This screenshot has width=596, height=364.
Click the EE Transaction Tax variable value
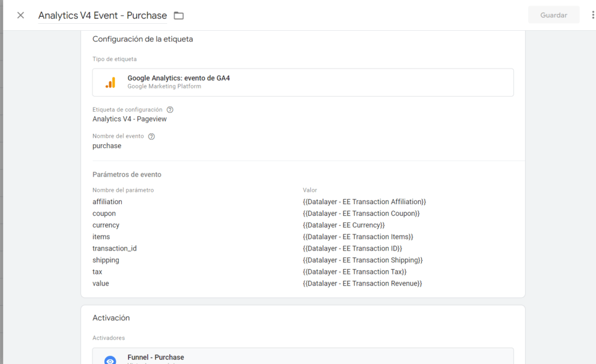point(354,272)
